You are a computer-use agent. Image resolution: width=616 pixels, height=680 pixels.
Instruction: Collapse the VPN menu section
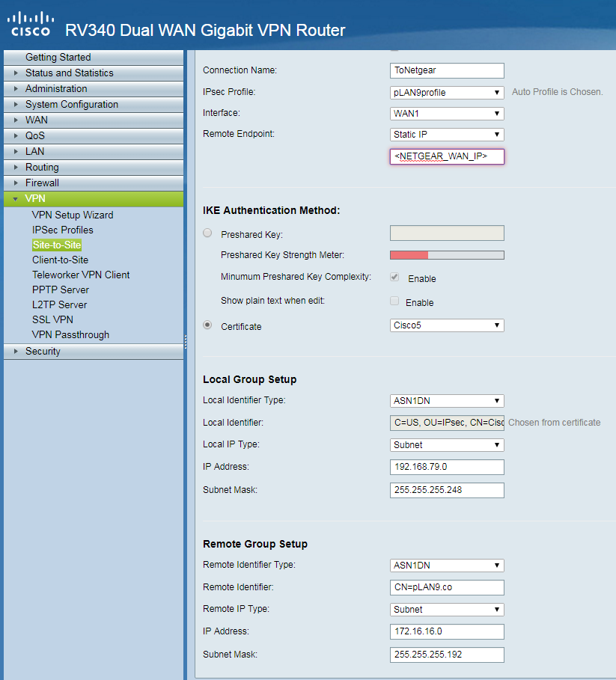coord(16,199)
